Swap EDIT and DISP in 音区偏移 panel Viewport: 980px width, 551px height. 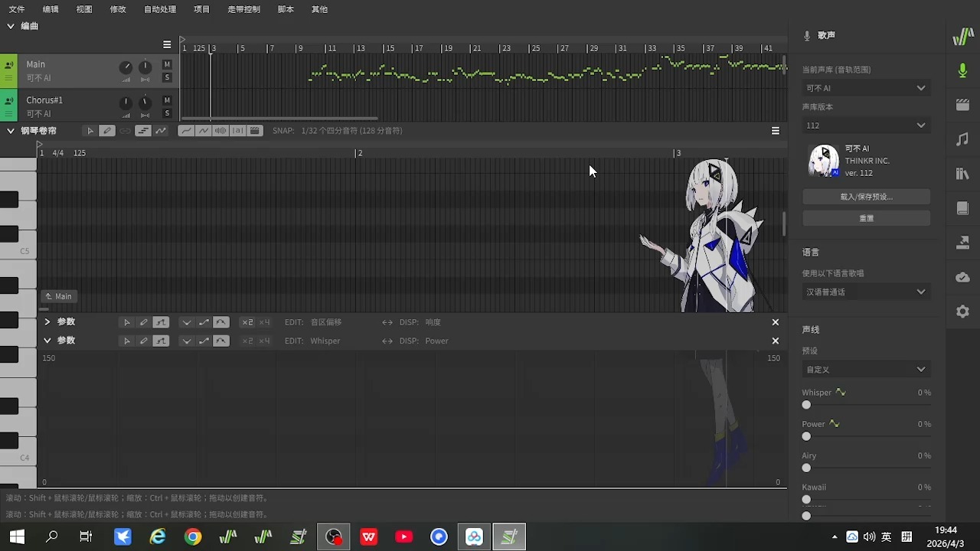[x=387, y=322]
